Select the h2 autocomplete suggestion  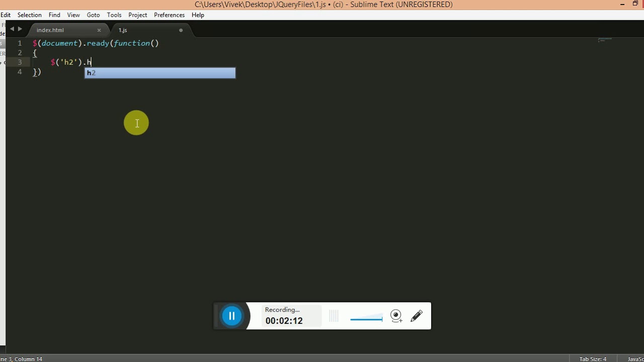(x=160, y=73)
